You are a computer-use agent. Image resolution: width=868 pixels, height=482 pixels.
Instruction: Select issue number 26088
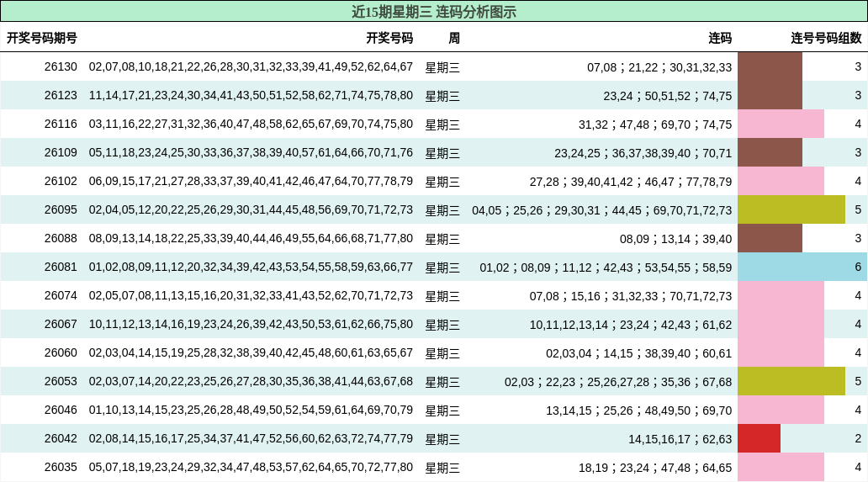click(61, 239)
